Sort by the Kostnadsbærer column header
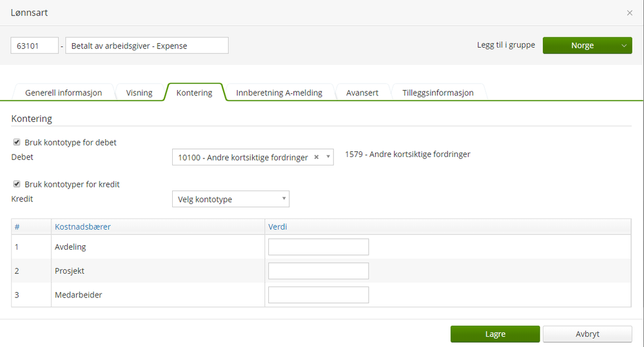The width and height of the screenshot is (644, 347). tap(83, 227)
